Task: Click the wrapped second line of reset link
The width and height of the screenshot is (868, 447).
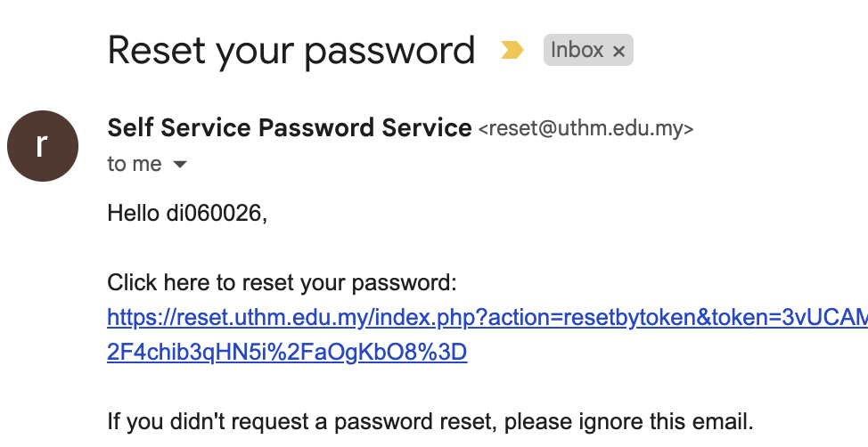Action: 287,353
